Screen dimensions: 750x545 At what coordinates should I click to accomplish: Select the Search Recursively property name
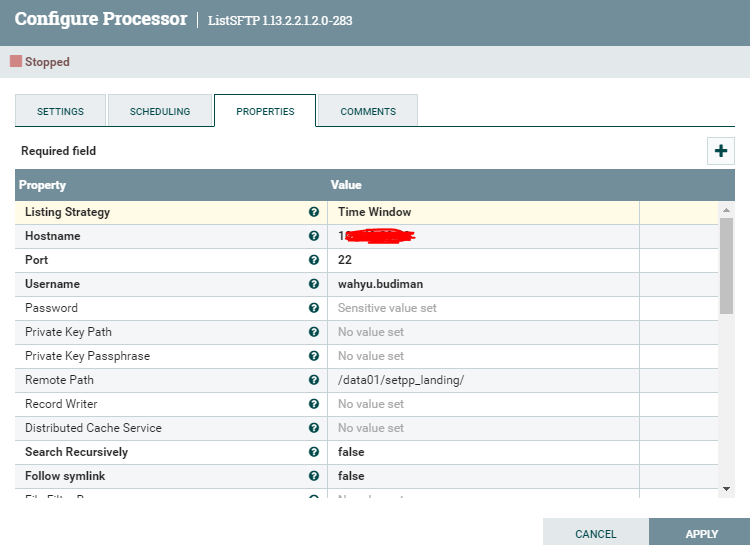(77, 452)
